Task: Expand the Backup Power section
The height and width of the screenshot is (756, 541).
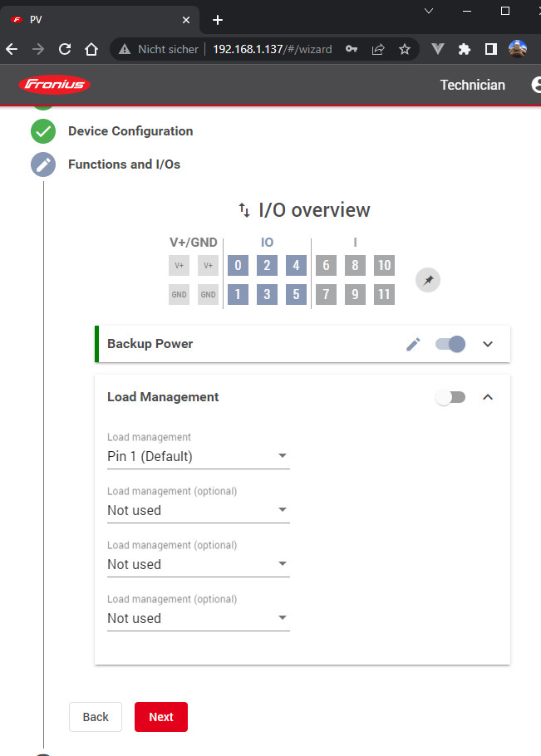Action: point(488,344)
